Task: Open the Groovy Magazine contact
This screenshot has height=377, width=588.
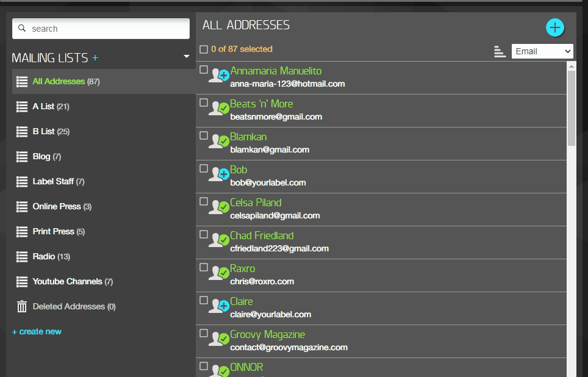Action: (267, 335)
